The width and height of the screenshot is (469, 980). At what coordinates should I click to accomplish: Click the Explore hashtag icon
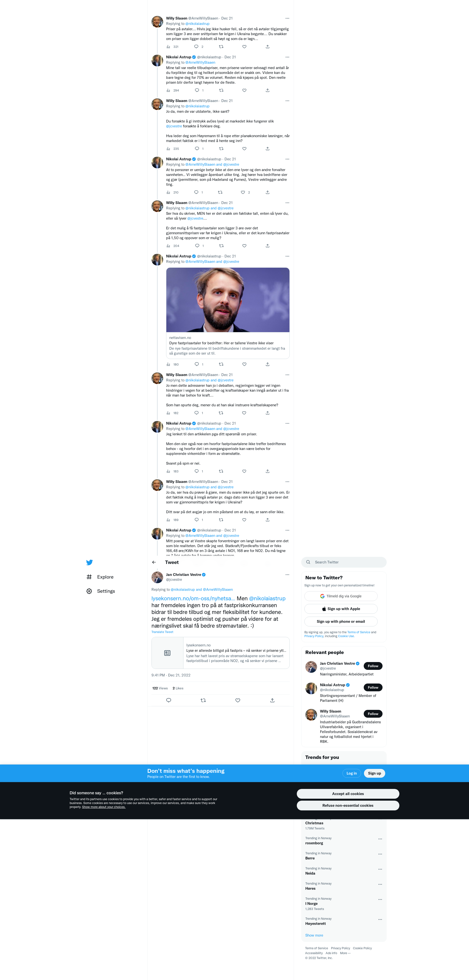[89, 577]
